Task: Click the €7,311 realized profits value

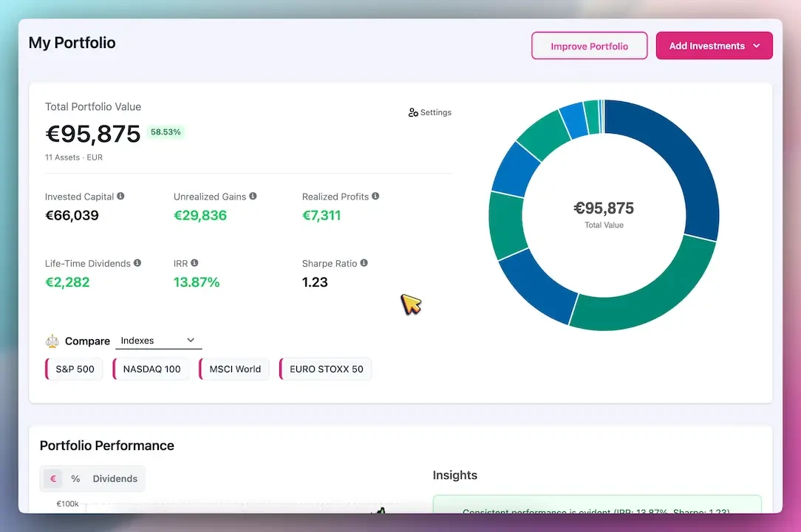Action: pos(321,216)
